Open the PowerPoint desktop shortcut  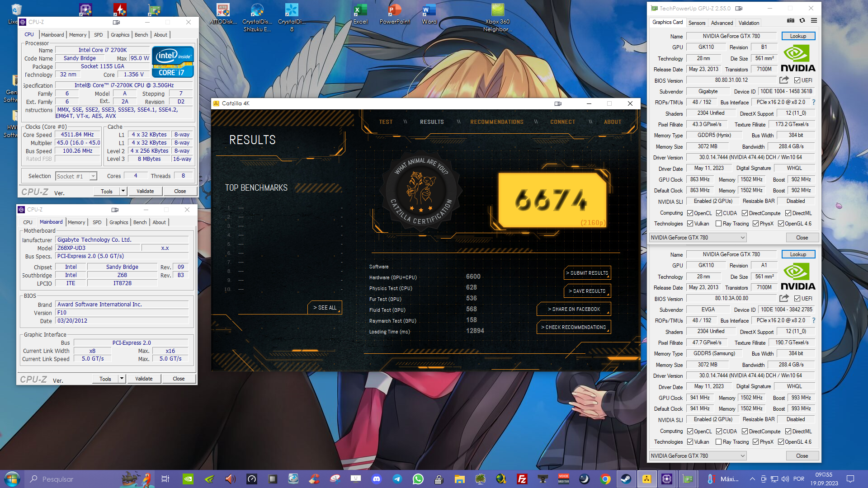(x=395, y=14)
